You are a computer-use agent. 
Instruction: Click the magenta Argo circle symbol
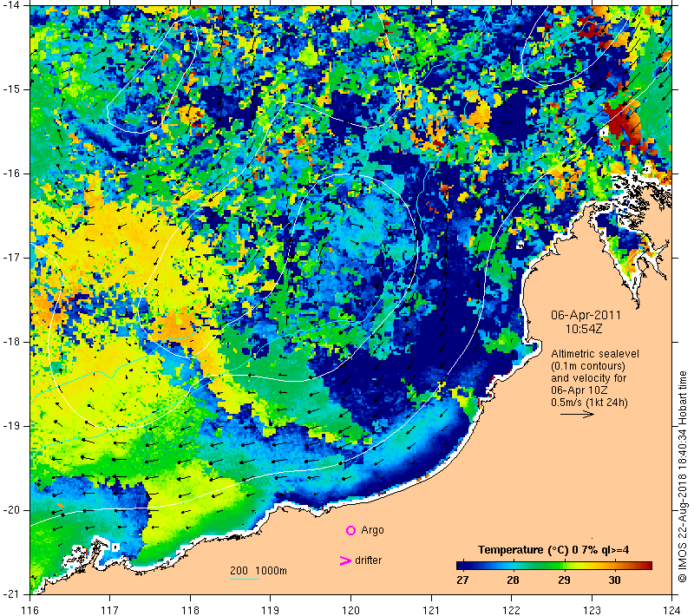click(x=350, y=530)
